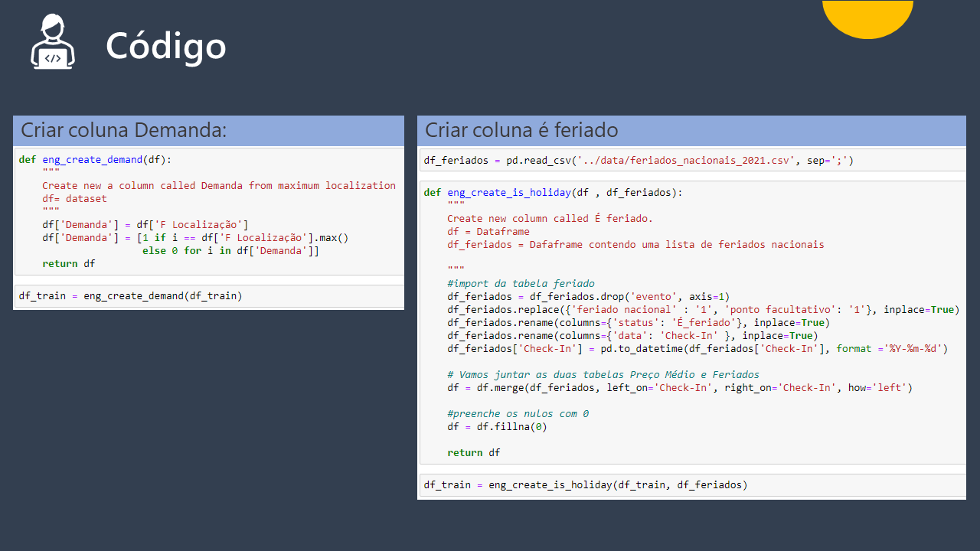Screen dimensions: 980x551
Task: Click the line "def eng_create_demand(df):"
Action: (96, 160)
